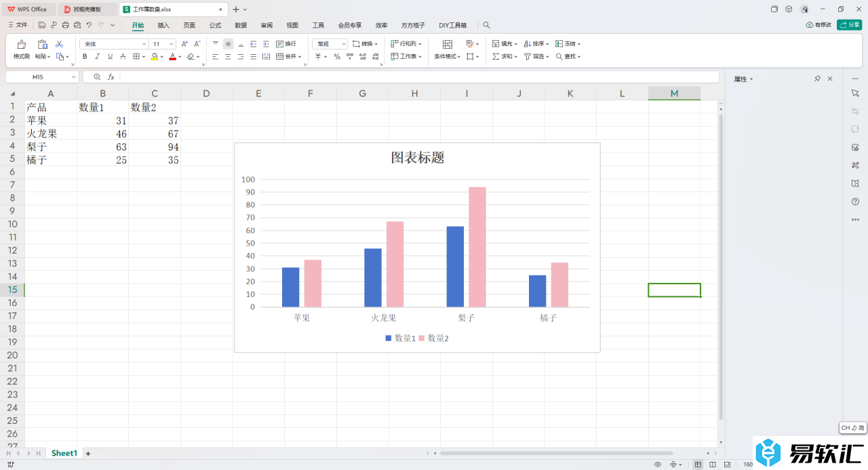This screenshot has height=470, width=868.
Task: Click add new sheet plus icon
Action: (88, 453)
